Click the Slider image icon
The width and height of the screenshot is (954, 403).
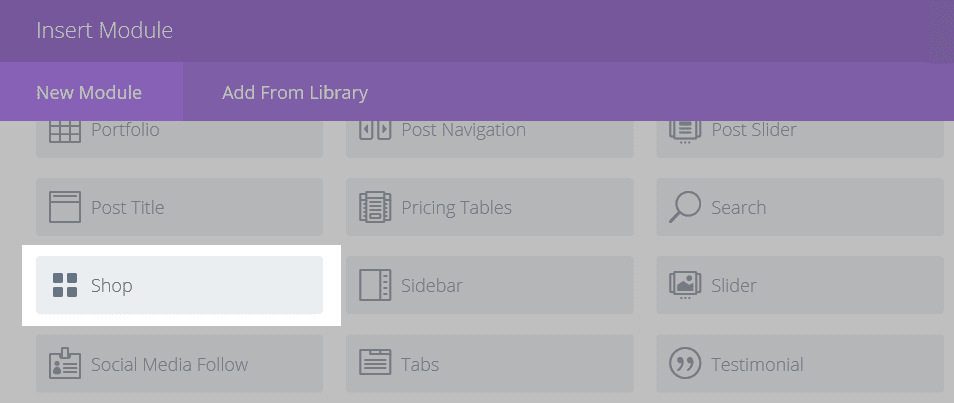click(685, 285)
